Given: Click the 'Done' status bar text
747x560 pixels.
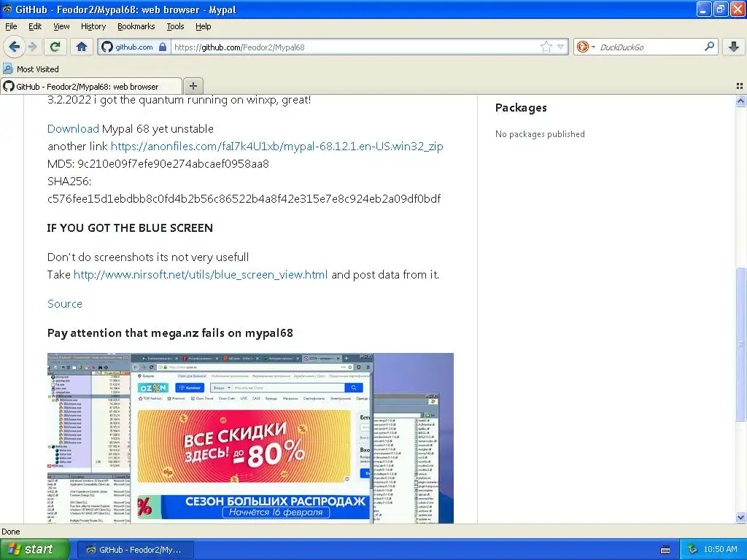Looking at the screenshot, I should click(10, 532).
